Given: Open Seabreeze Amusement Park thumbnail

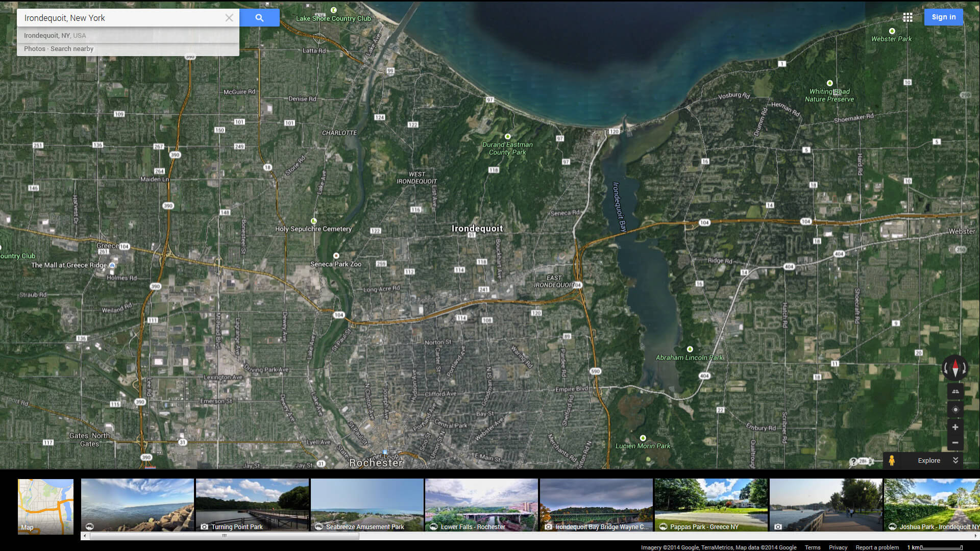Looking at the screenshot, I should point(367,505).
